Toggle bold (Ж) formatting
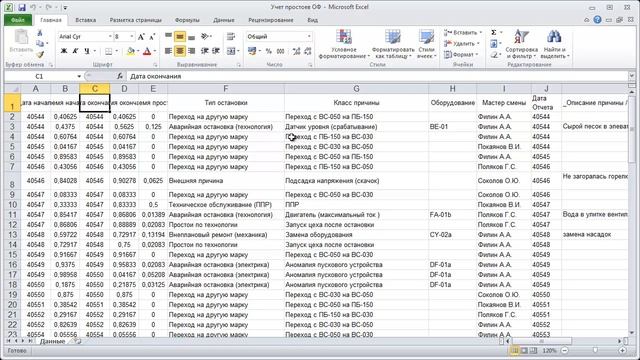Image resolution: width=640 pixels, height=360 pixels. [64, 51]
